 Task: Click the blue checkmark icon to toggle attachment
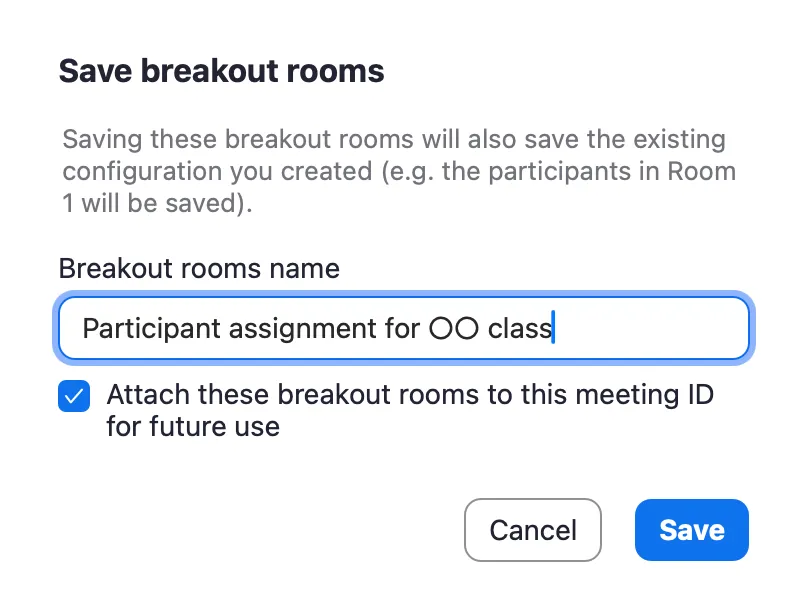click(74, 397)
